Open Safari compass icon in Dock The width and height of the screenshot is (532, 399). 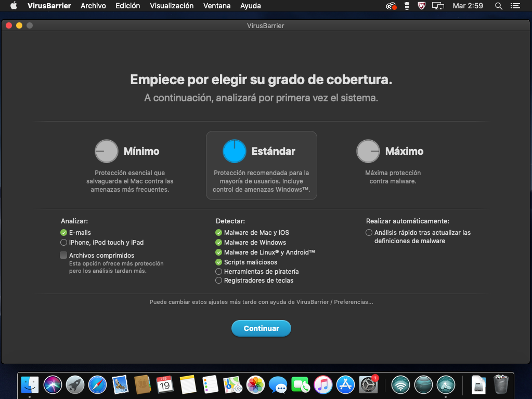click(97, 385)
